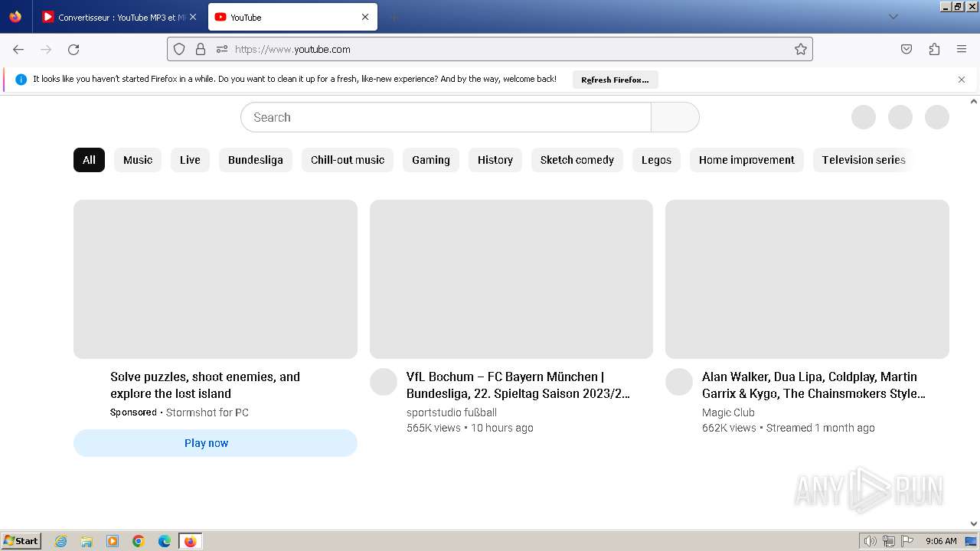This screenshot has height=551, width=980.
Task: Bookmark this page with the star
Action: (801, 49)
